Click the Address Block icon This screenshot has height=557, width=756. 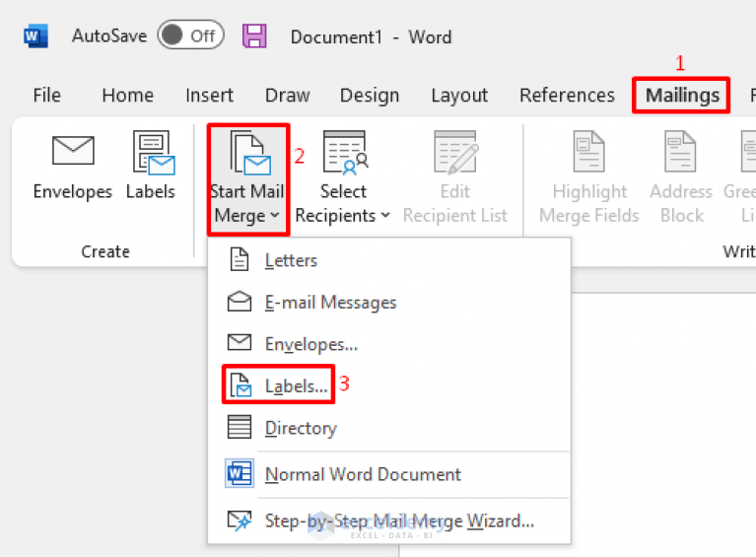[680, 151]
